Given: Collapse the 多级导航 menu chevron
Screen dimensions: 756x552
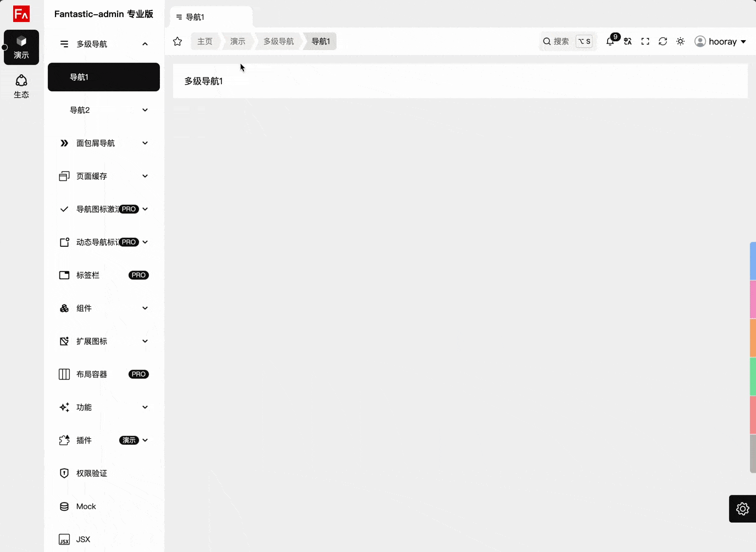Looking at the screenshot, I should coord(145,44).
